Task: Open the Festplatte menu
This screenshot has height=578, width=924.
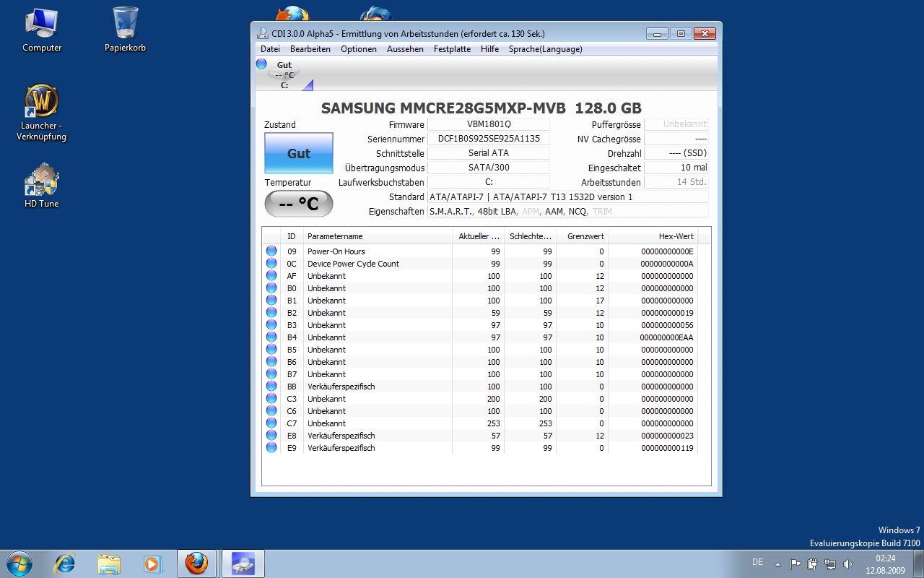Action: click(x=452, y=49)
